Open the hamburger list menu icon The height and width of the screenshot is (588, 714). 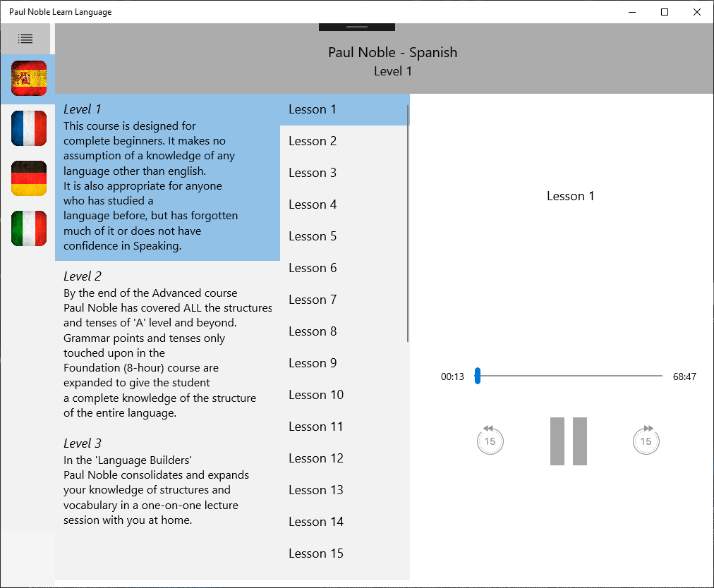25,39
